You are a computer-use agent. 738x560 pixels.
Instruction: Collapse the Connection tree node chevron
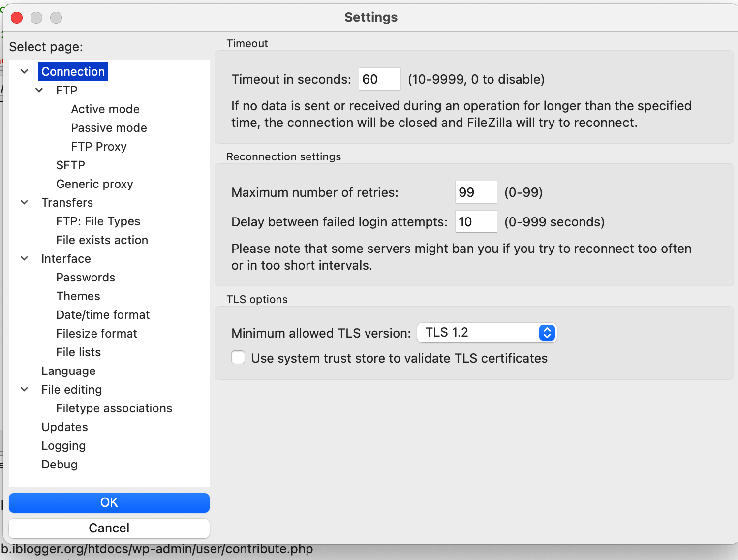(x=25, y=72)
